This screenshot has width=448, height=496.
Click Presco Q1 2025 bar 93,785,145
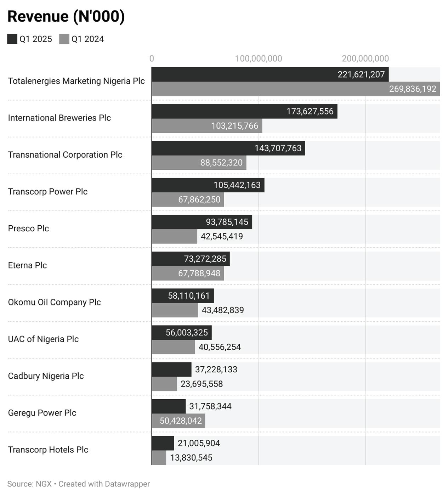(x=202, y=222)
